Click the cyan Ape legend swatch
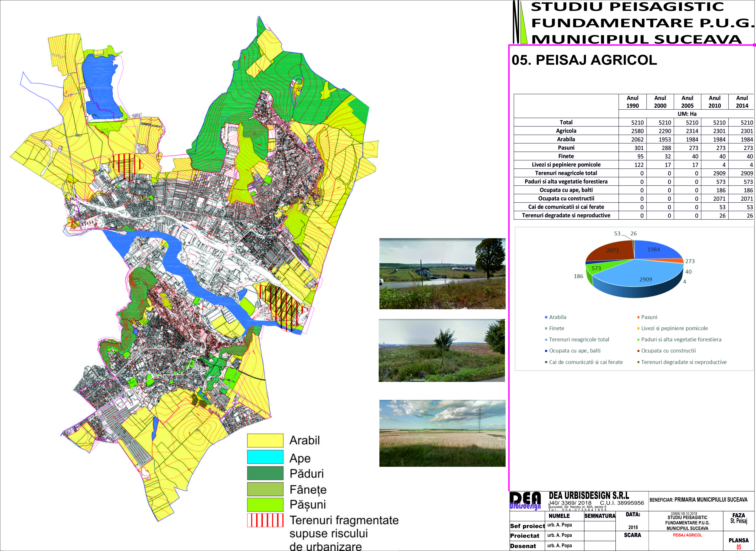This screenshot has width=756, height=551. [x=265, y=457]
